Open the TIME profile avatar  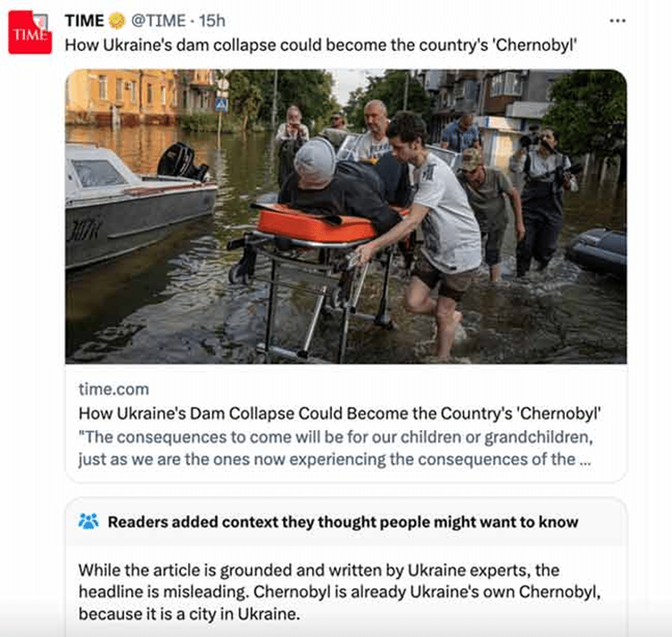click(x=30, y=32)
